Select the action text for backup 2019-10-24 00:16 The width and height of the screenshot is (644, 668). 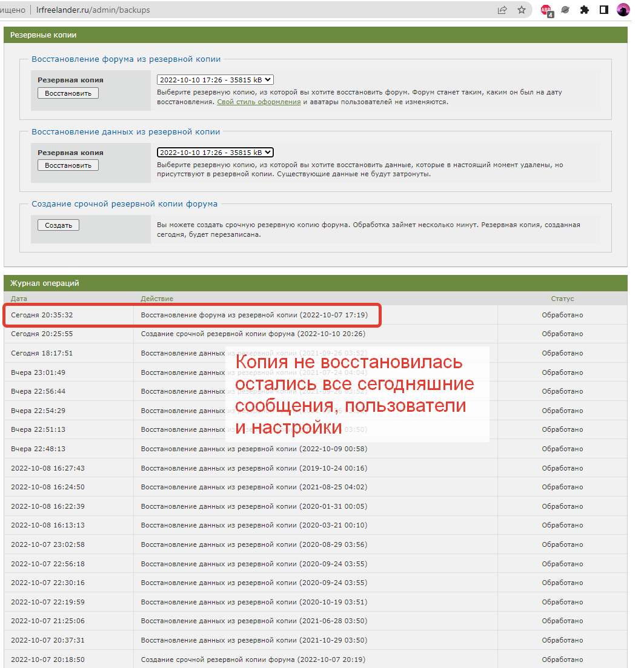click(x=254, y=468)
